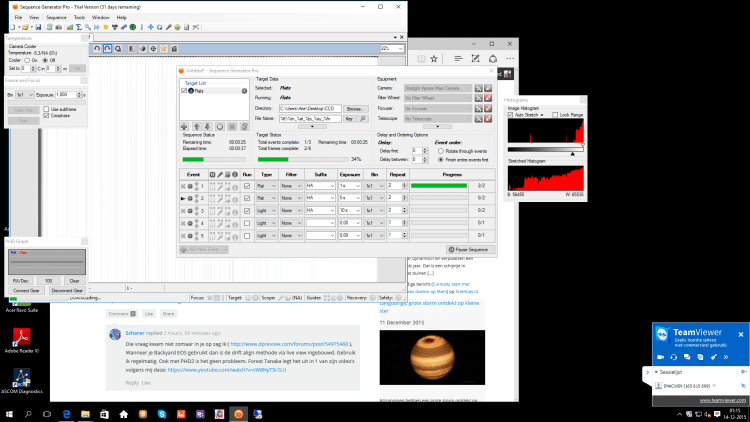This screenshot has height=422, width=750.
Task: Click the crosshair target icon in image toolbar
Action: 153,48
